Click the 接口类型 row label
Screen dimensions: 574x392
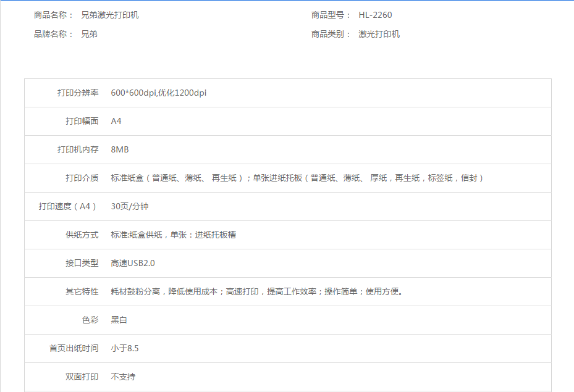[82, 263]
